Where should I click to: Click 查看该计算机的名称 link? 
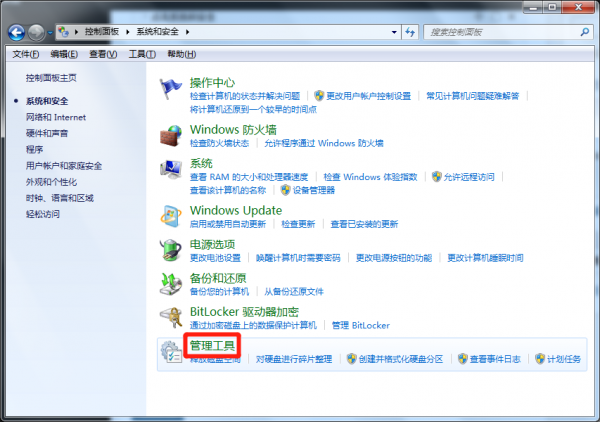point(228,190)
